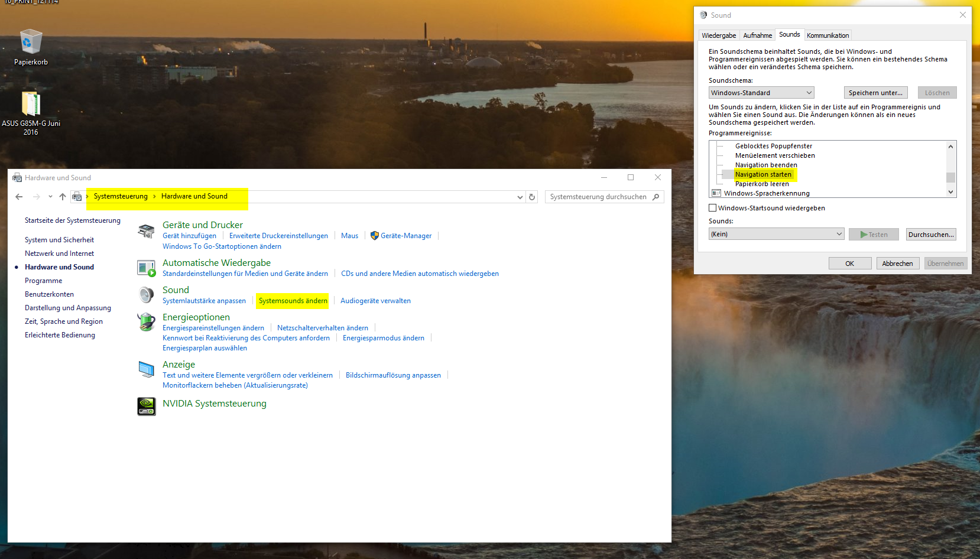
Task: Click the Energieoptionen battery icon
Action: (146, 322)
